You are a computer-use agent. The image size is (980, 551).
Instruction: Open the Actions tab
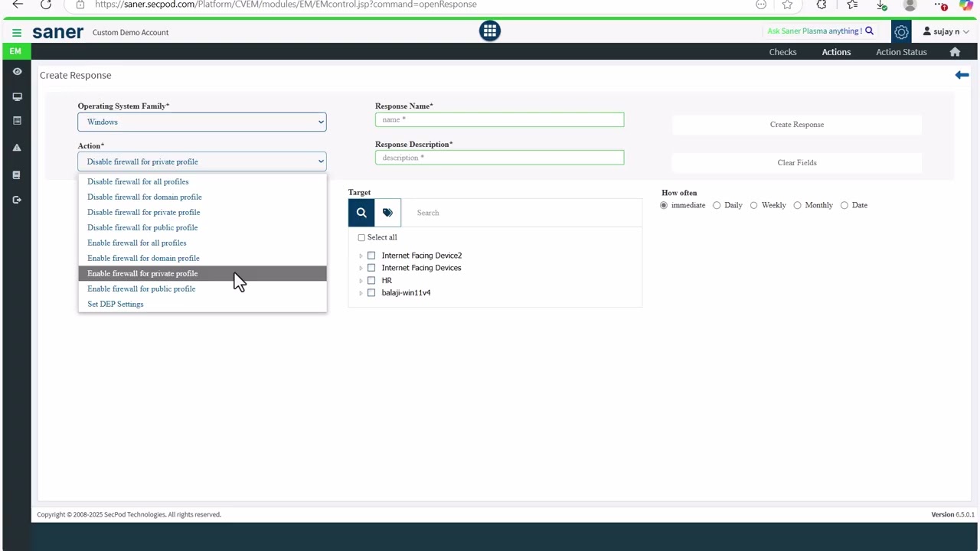[x=836, y=52]
